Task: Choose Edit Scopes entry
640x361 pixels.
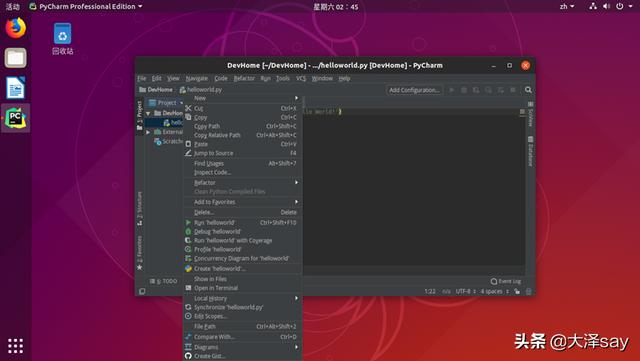Action: pyautogui.click(x=243, y=316)
